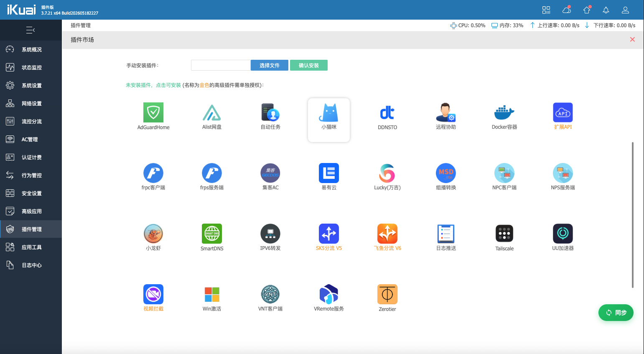Click the CPU: 0.50% status readout
Screen dimensions: 644x354
point(468,25)
